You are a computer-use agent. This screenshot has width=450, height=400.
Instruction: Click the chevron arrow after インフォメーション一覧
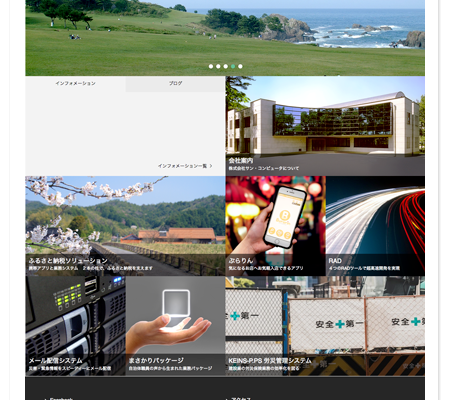pyautogui.click(x=211, y=166)
